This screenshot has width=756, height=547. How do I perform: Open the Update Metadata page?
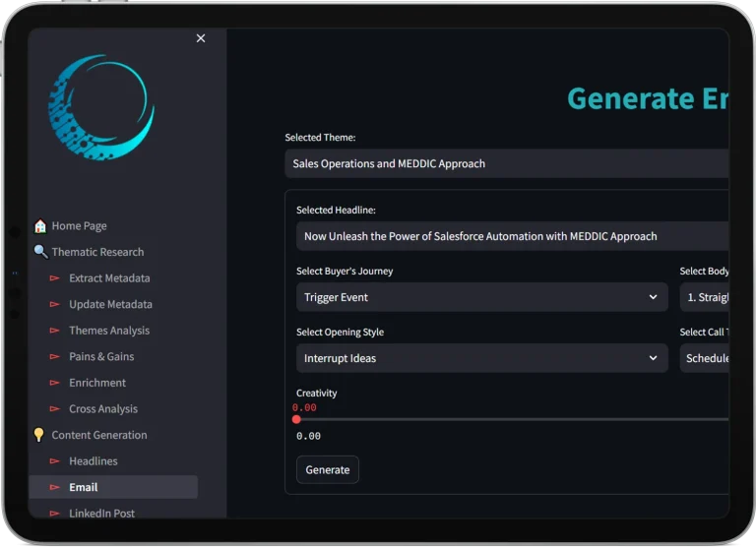(110, 304)
